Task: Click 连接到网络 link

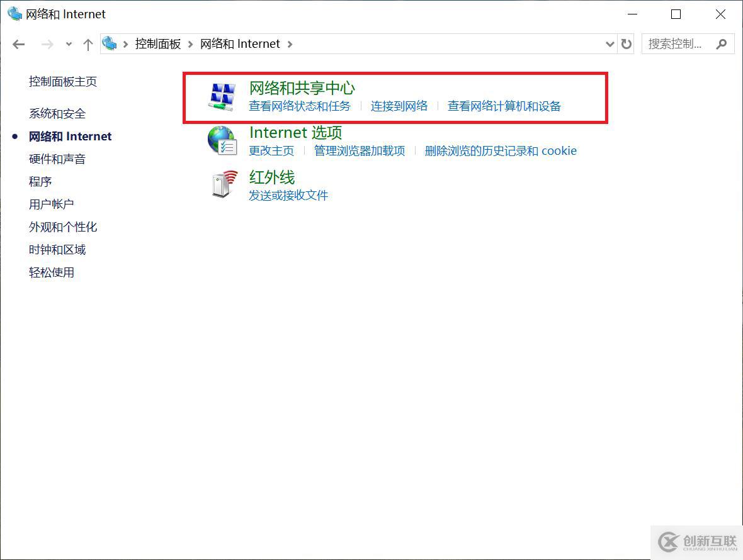Action: [399, 106]
